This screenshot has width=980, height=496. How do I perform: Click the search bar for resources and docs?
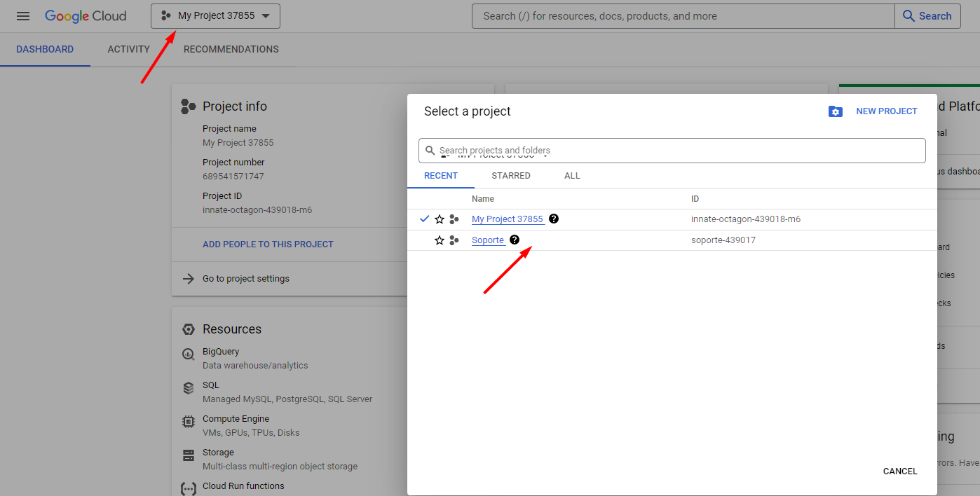click(x=683, y=16)
